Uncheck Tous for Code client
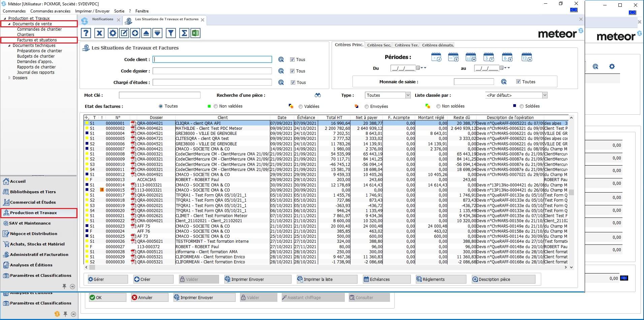The height and width of the screenshot is (320, 644). (x=292, y=60)
